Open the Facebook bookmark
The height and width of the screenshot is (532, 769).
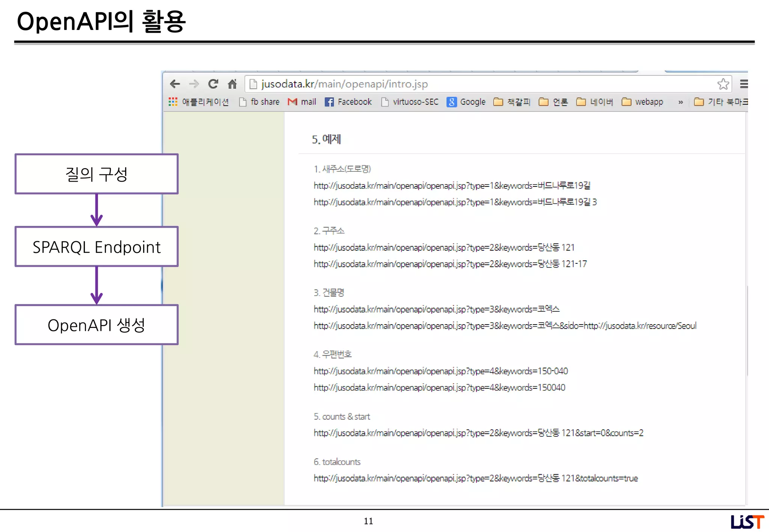pyautogui.click(x=348, y=102)
